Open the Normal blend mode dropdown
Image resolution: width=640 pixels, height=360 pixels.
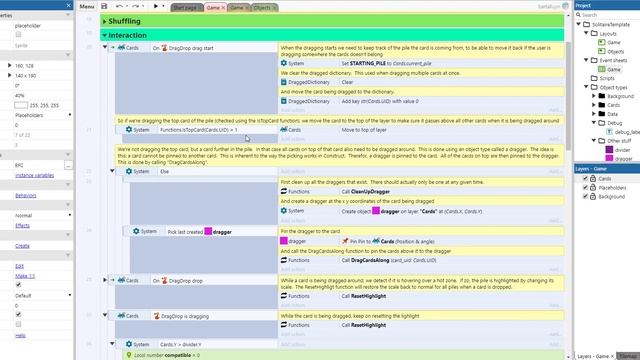tap(70, 215)
